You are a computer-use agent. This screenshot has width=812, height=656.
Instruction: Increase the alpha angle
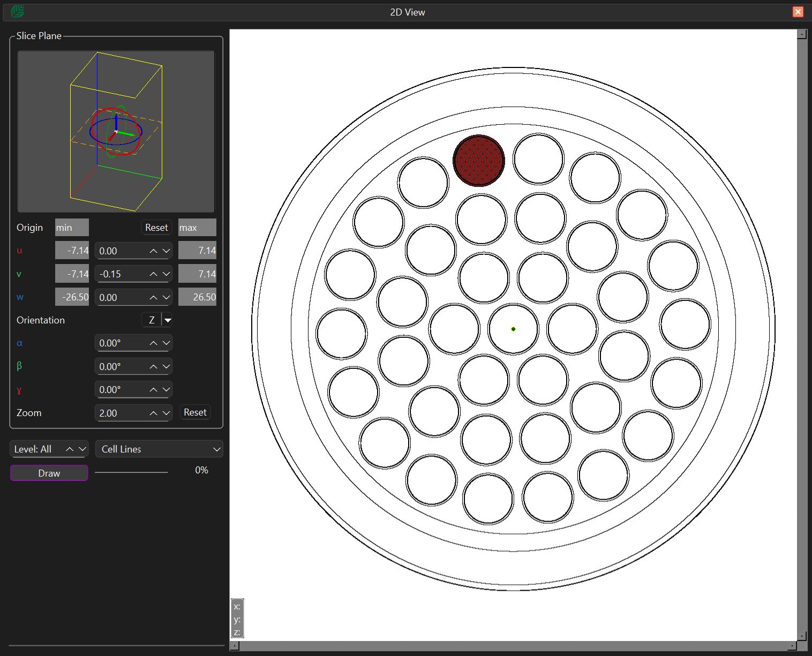[154, 343]
